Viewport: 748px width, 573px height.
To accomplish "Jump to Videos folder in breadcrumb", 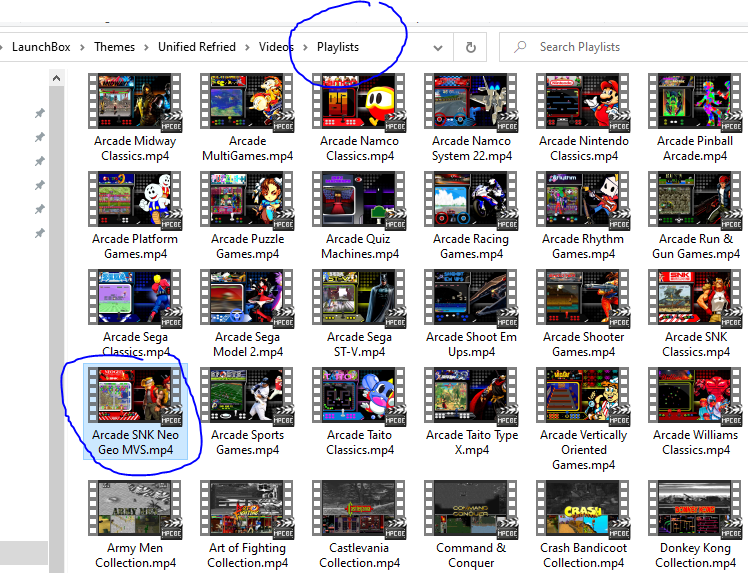I will 276,47.
